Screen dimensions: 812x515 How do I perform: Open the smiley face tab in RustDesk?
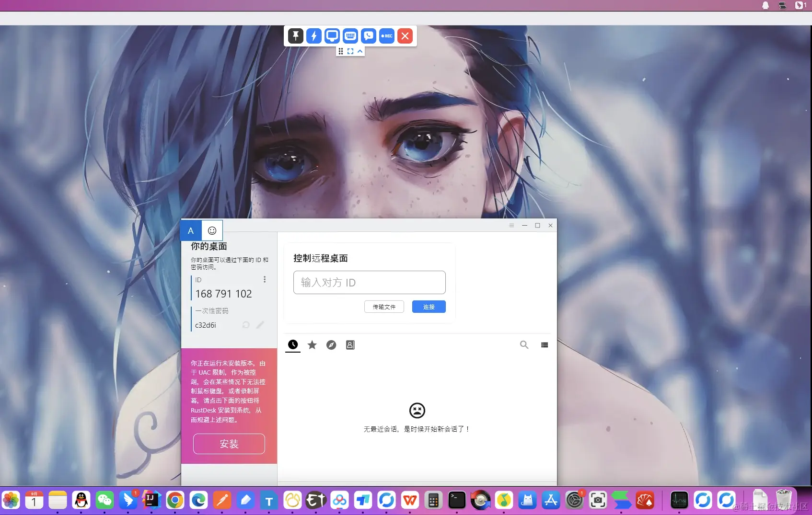click(x=212, y=230)
